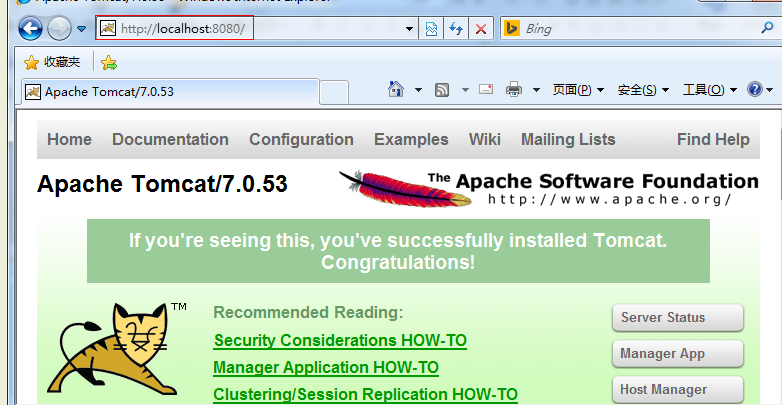Click the browser Forward arrow button
This screenshot has height=405, width=782.
pyautogui.click(x=59, y=28)
